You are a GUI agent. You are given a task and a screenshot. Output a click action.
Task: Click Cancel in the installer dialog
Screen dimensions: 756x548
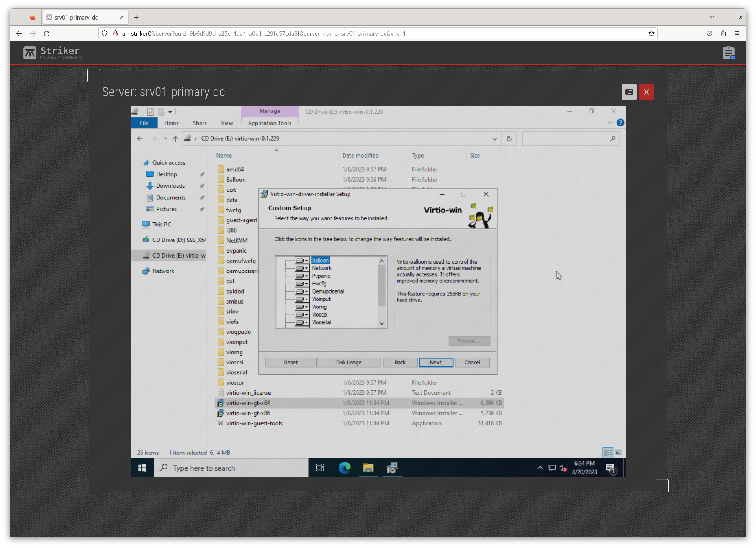point(472,363)
